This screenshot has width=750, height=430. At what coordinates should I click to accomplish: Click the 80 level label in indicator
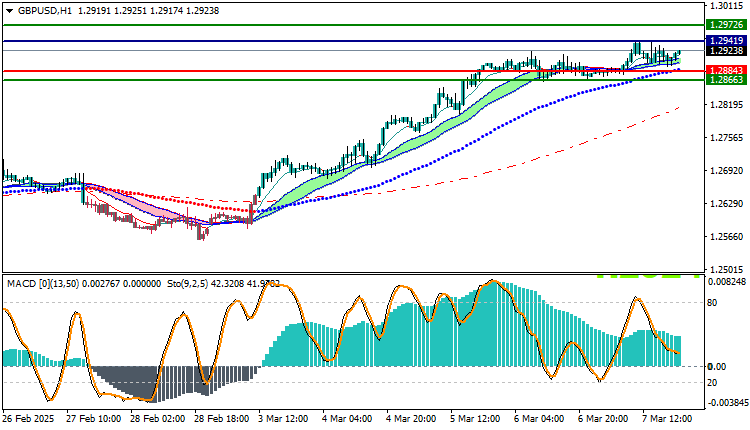coord(712,303)
